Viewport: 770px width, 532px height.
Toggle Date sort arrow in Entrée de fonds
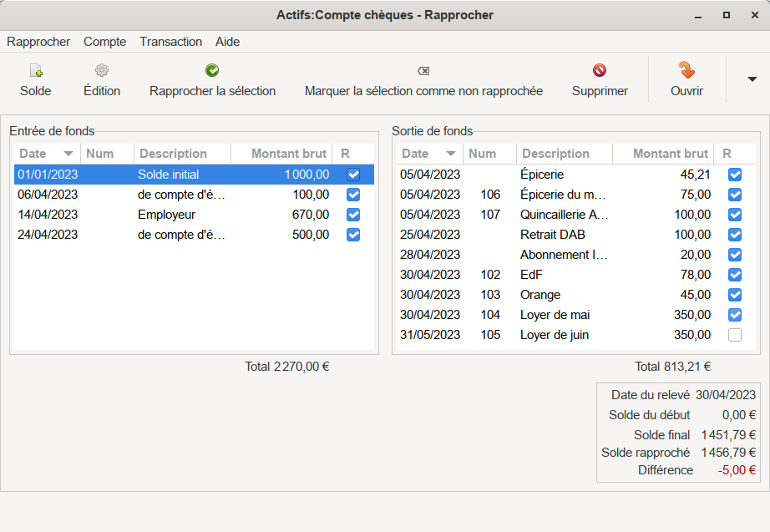pos(68,154)
